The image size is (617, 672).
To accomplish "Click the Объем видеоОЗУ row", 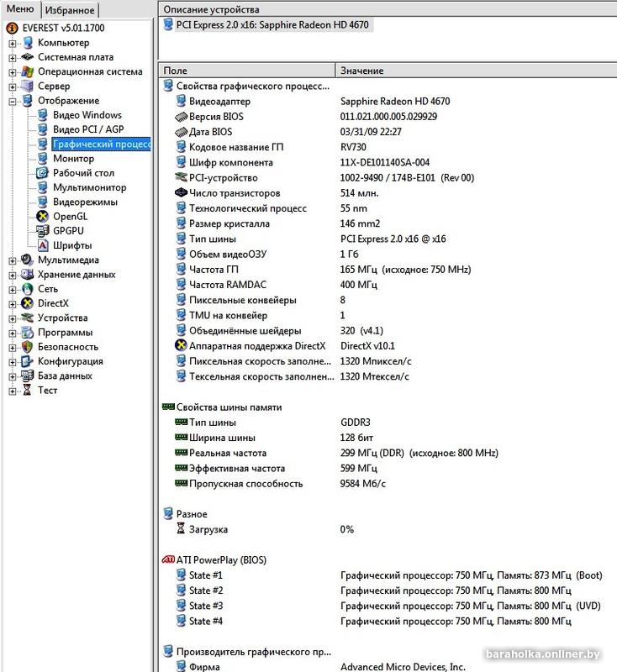I will pyautogui.click(x=388, y=255).
